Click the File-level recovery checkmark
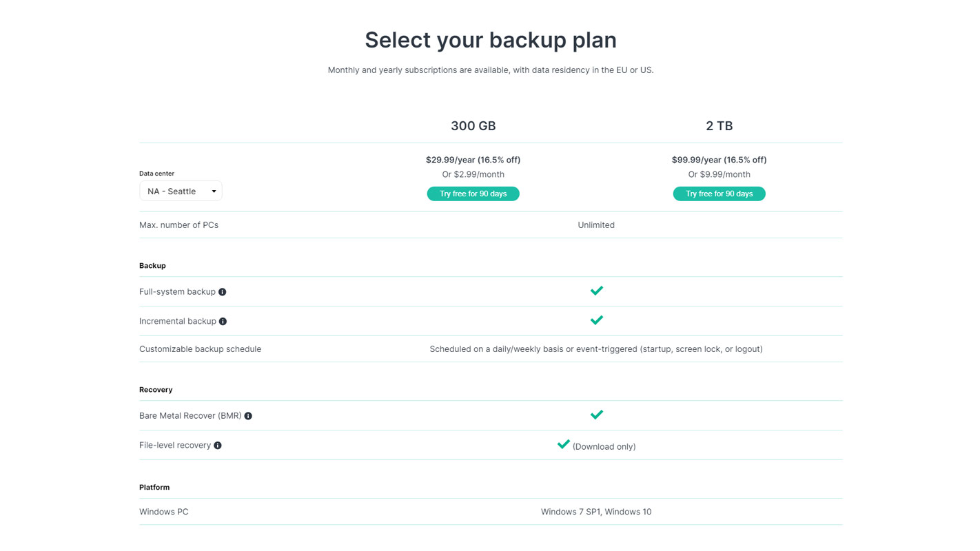This screenshot has height=551, width=980. [x=564, y=444]
